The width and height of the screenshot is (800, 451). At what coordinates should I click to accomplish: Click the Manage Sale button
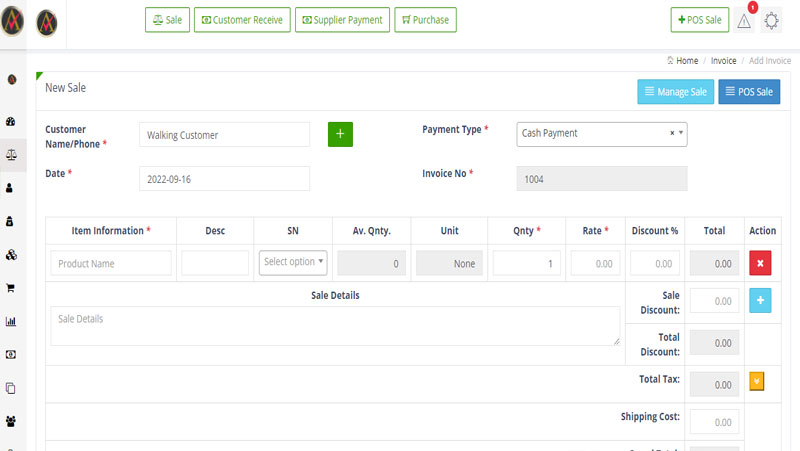(x=674, y=92)
